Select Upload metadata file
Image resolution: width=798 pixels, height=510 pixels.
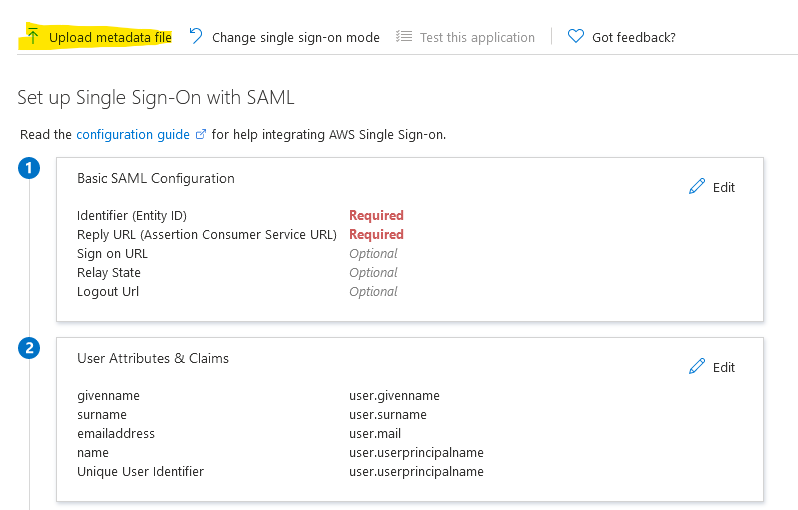click(110, 37)
